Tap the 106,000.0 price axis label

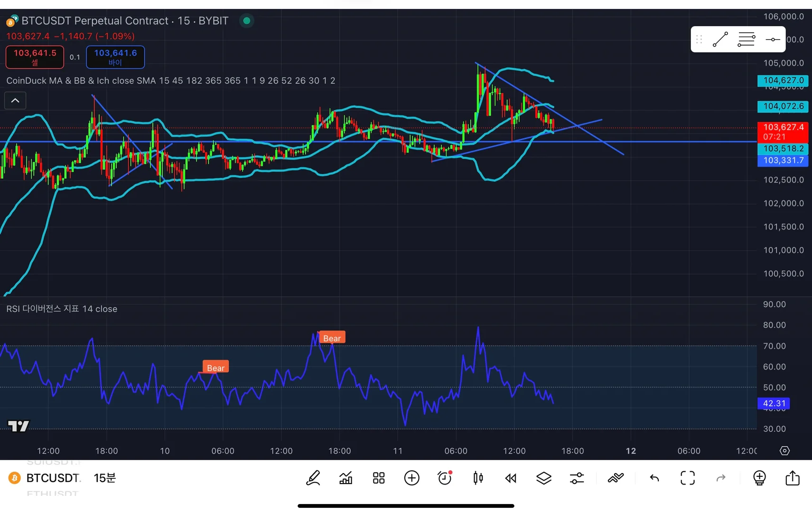click(784, 17)
